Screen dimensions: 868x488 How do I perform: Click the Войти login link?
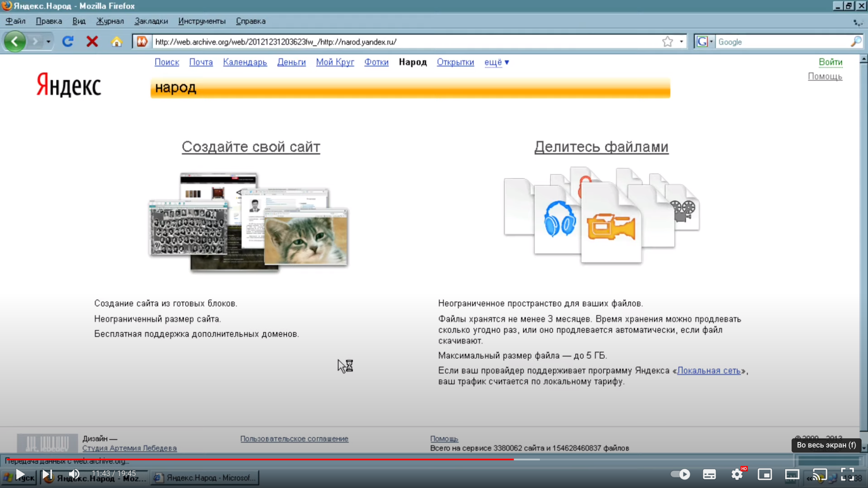pyautogui.click(x=830, y=62)
